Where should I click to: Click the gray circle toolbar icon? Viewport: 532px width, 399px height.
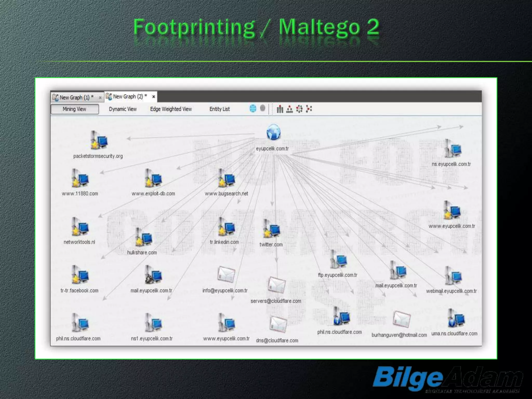[263, 108]
